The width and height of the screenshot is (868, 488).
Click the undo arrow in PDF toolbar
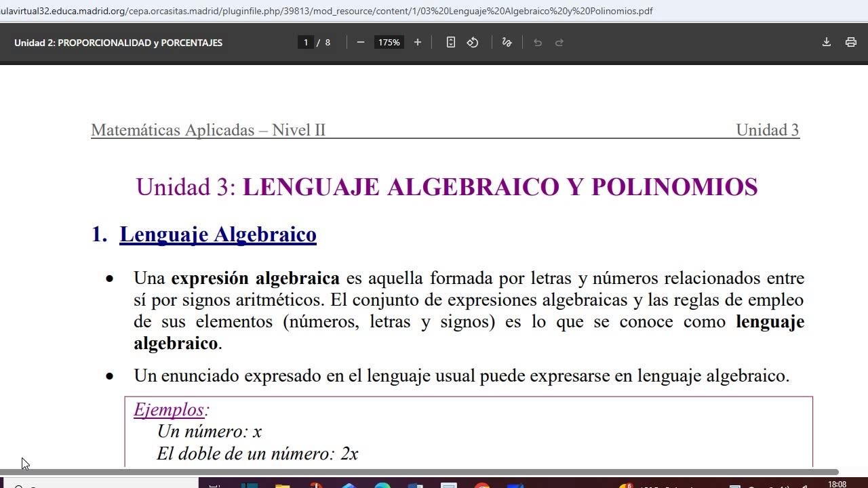point(538,42)
